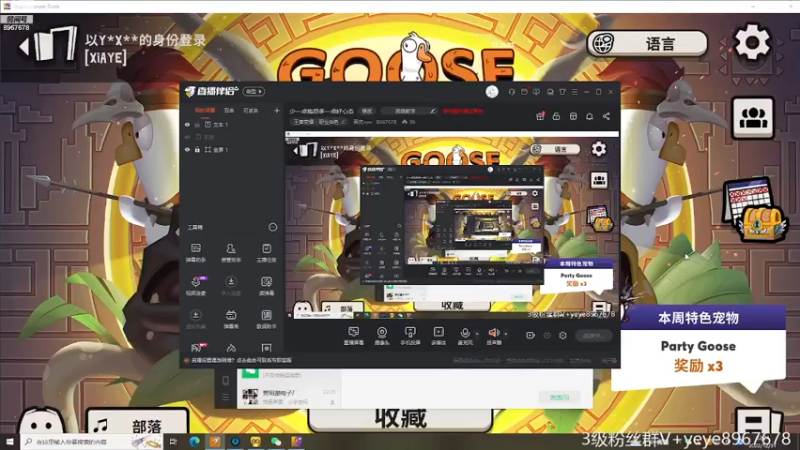This screenshot has height=450, width=800.
Task: Click the green button in WeChat window
Action: pyautogui.click(x=559, y=397)
